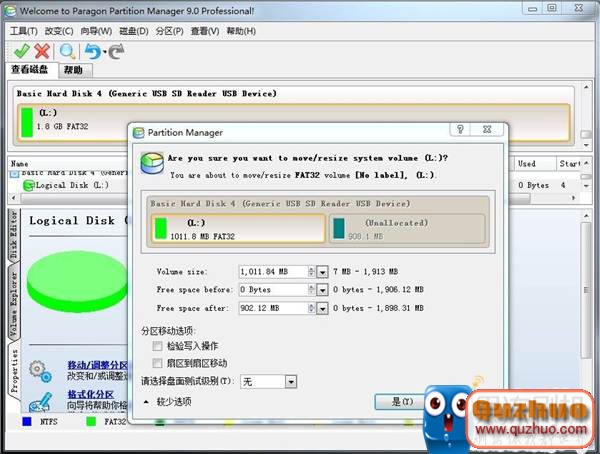Enable the 扇区到扇区移动 checkbox

pos(157,363)
